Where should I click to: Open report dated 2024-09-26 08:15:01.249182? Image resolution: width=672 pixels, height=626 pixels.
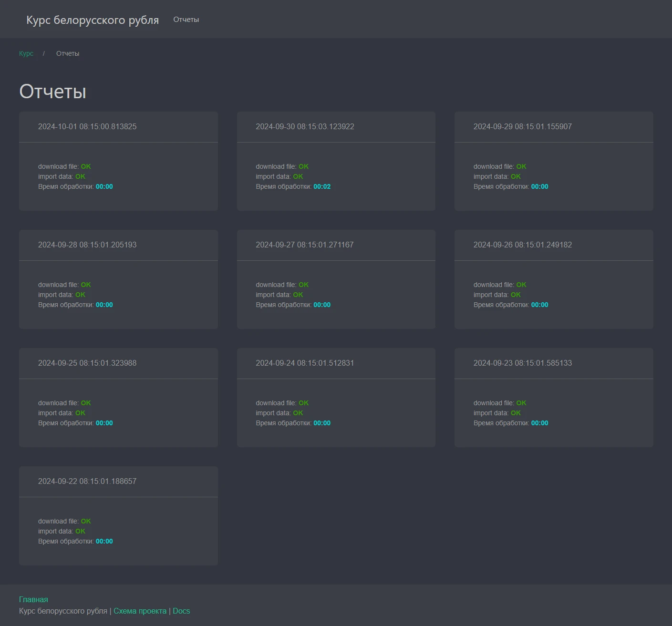pos(522,245)
